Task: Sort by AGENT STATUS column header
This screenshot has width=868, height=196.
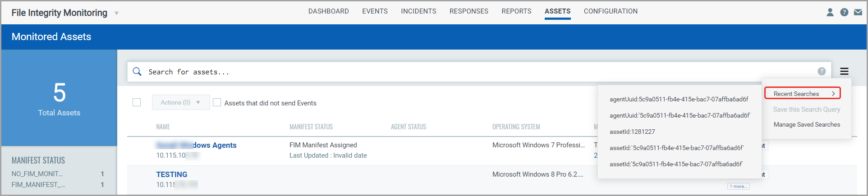Action: [408, 127]
